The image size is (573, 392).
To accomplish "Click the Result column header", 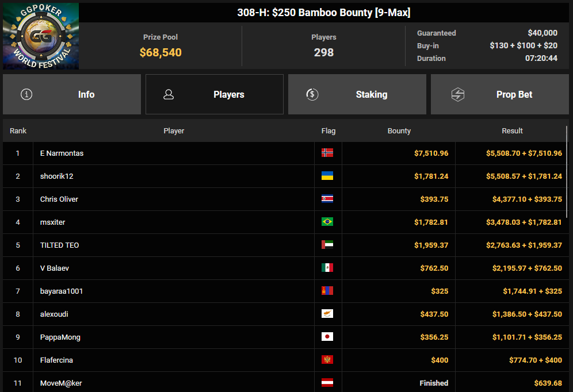I will [x=512, y=130].
